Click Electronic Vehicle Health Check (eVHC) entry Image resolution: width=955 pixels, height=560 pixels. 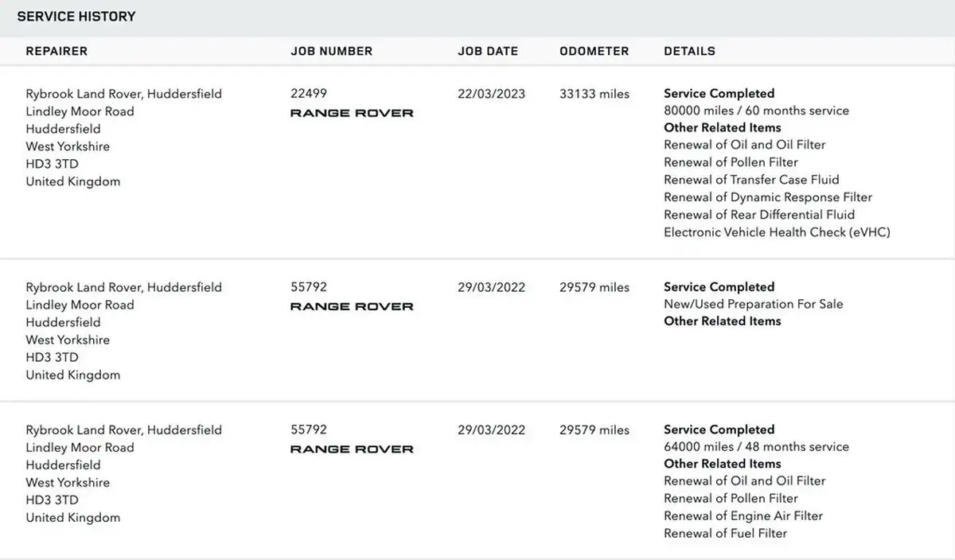pos(778,232)
